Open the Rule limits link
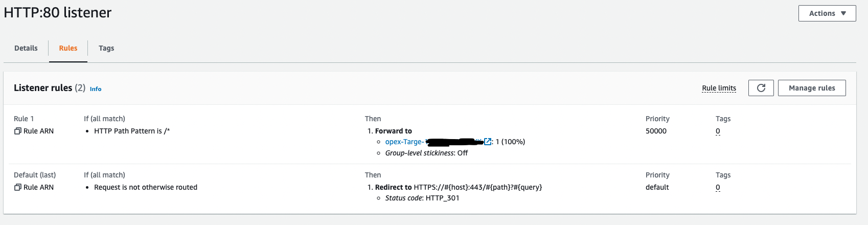This screenshot has width=868, height=225. click(x=719, y=88)
